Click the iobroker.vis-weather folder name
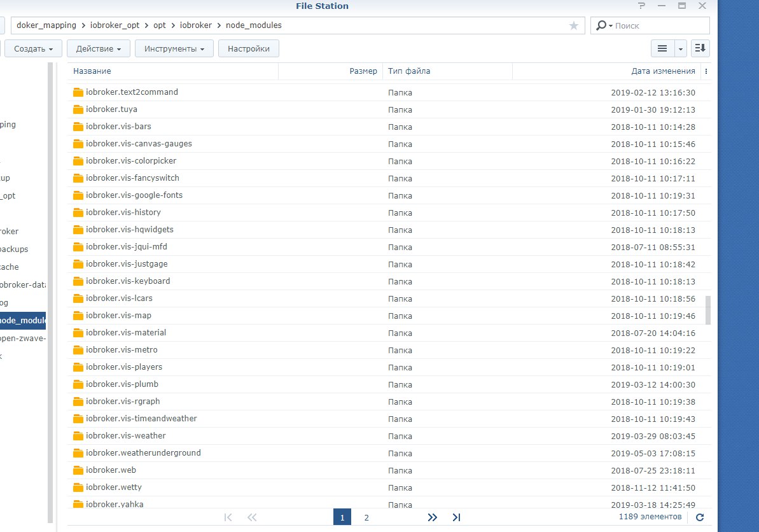The width and height of the screenshot is (759, 532). click(x=126, y=436)
